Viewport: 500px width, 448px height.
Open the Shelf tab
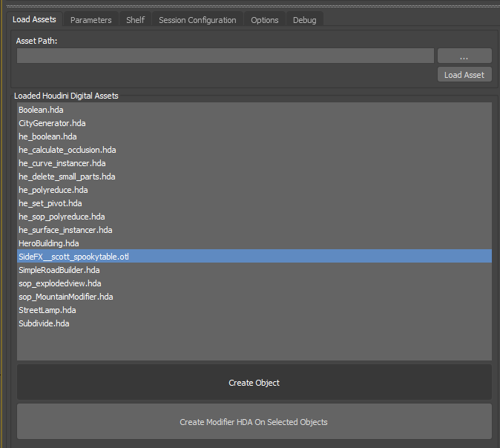pos(135,20)
